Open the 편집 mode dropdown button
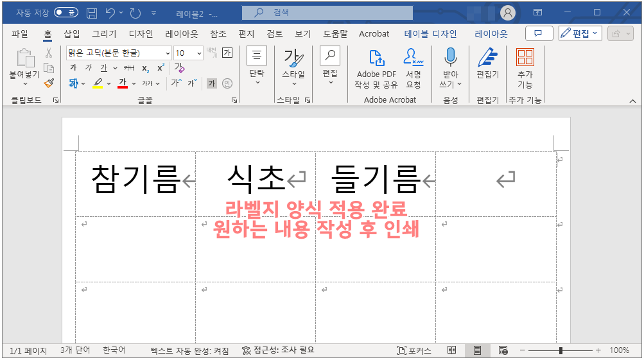 [580, 33]
